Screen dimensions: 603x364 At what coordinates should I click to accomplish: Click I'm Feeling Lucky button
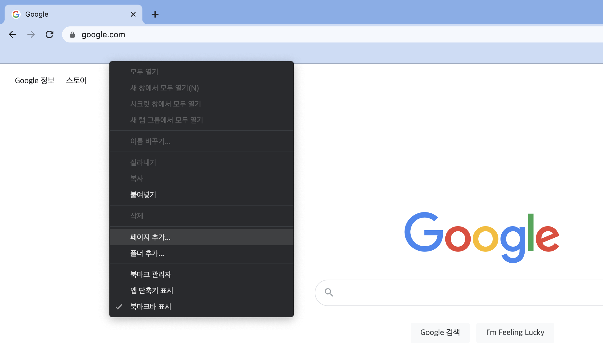515,332
